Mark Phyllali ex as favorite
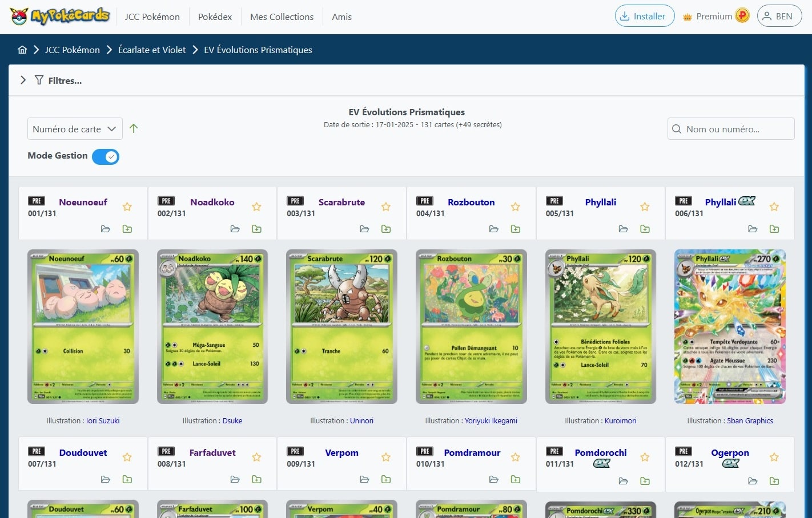This screenshot has width=812, height=518. [774, 207]
